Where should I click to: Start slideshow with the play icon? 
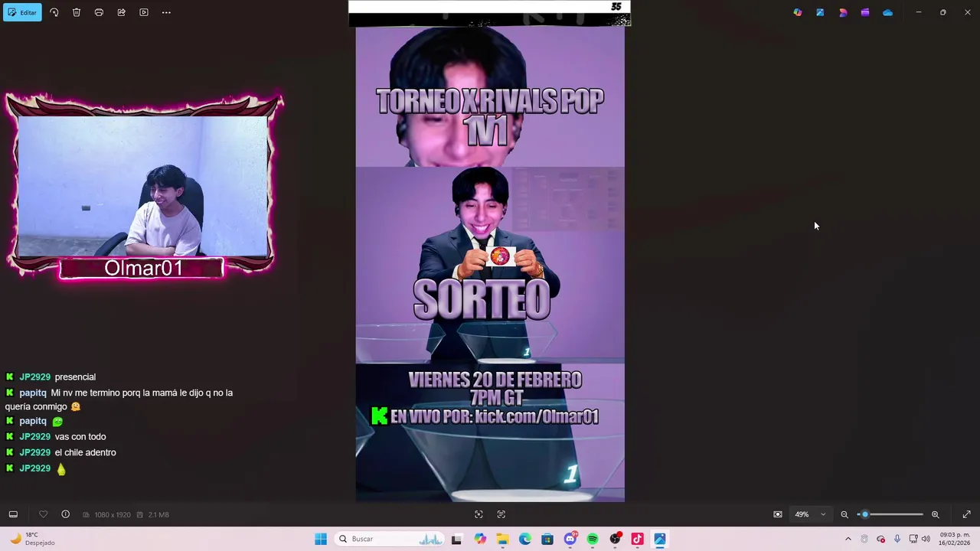[x=144, y=12]
